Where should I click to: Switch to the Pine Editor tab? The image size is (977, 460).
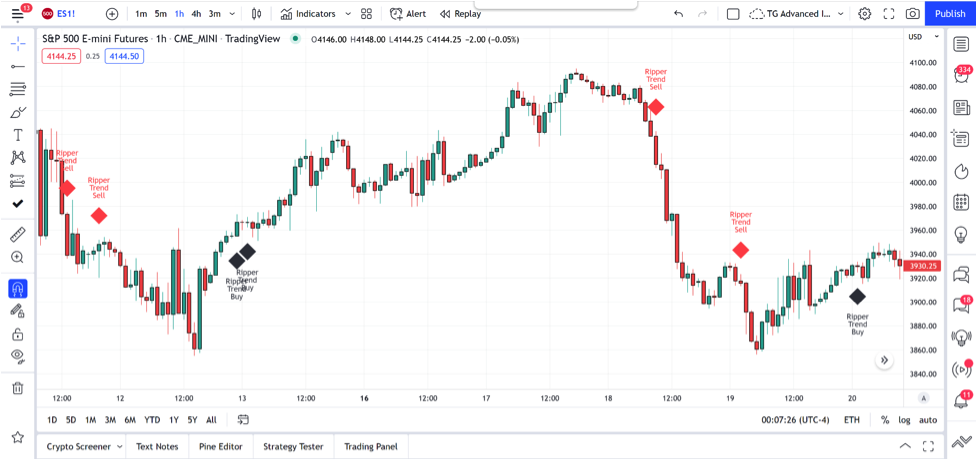click(x=220, y=447)
